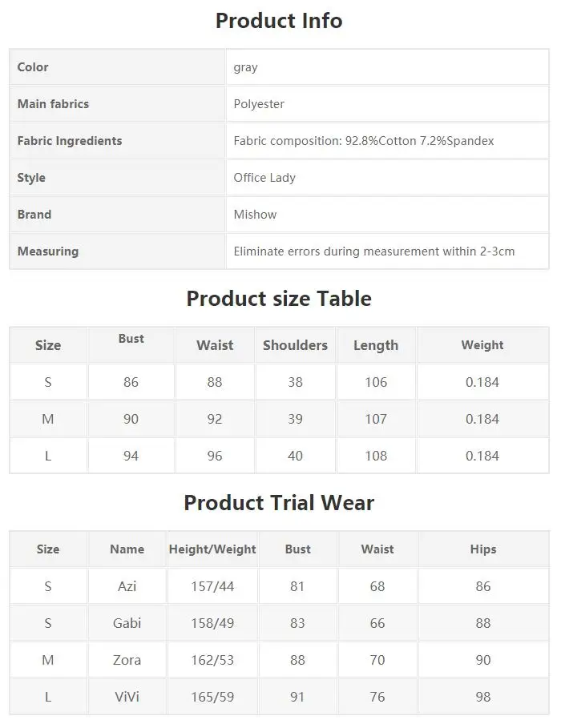Click the name "Gabi" in trial wear table
Viewport: 561px width, 728px height.
(x=127, y=623)
